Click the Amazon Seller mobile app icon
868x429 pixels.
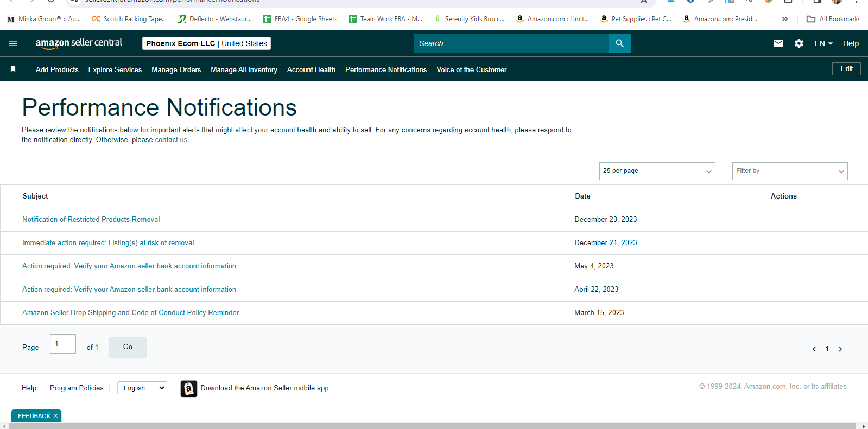189,388
